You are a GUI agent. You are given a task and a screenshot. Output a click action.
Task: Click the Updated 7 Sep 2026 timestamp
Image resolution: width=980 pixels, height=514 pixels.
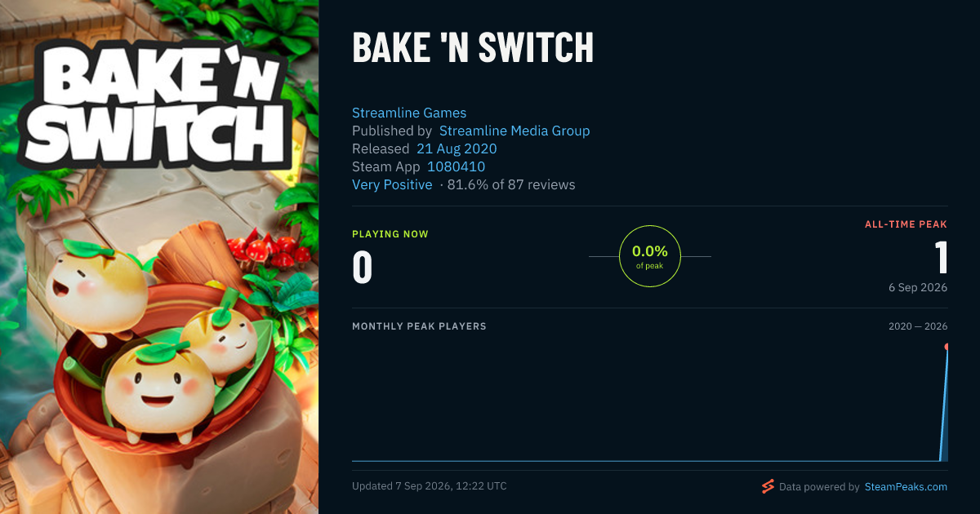(430, 486)
